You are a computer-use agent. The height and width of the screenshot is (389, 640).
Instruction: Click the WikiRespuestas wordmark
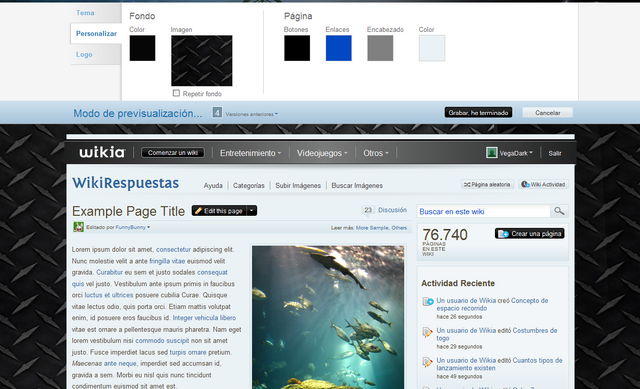coord(126,183)
